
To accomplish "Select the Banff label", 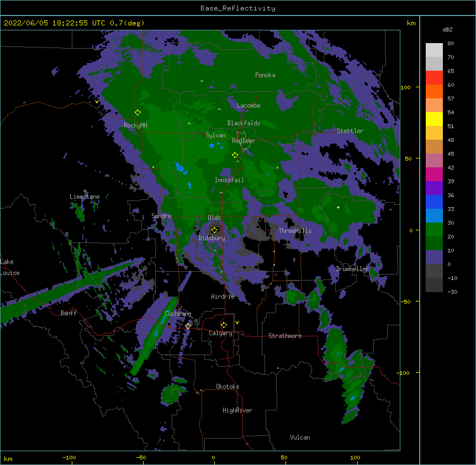I will pos(68,313).
